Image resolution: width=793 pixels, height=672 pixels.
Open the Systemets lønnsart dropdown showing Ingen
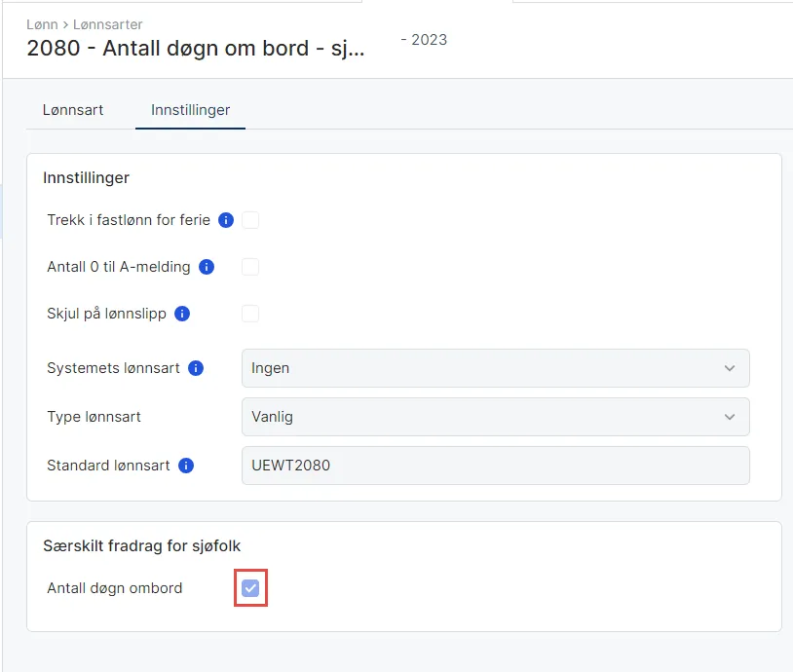495,368
